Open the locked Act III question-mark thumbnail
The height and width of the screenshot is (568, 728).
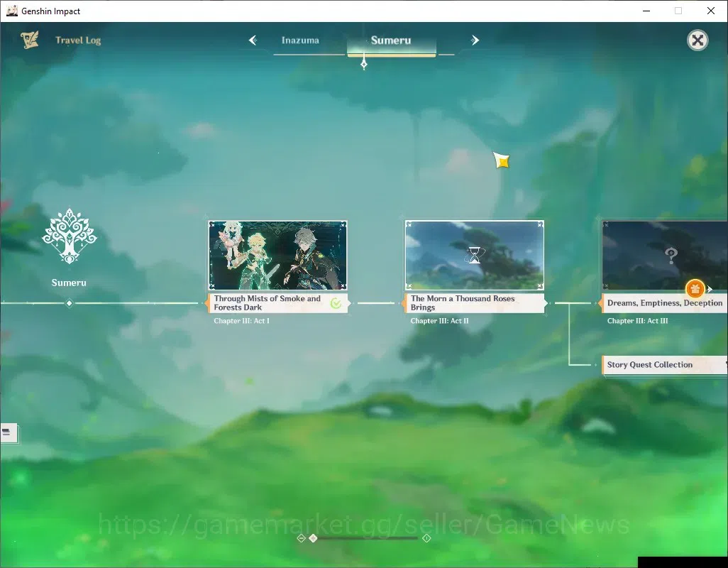pyautogui.click(x=665, y=256)
